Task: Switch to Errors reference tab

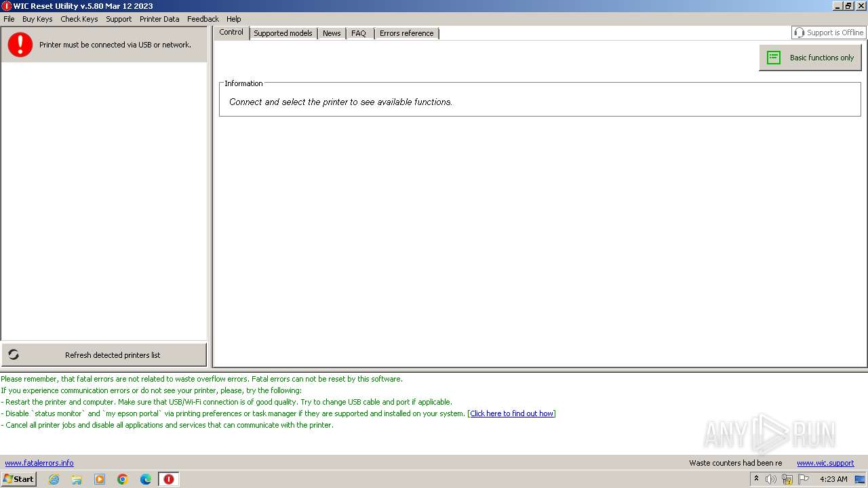Action: [406, 33]
